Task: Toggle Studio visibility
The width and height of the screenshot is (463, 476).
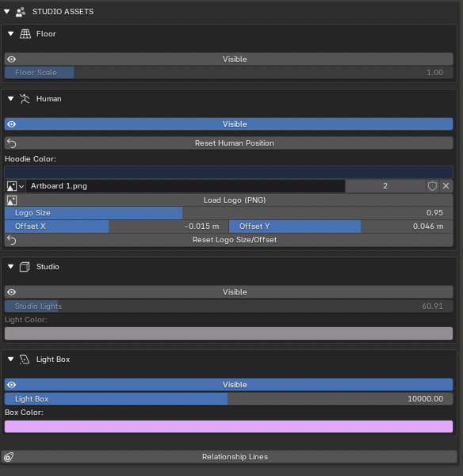Action: [229, 292]
